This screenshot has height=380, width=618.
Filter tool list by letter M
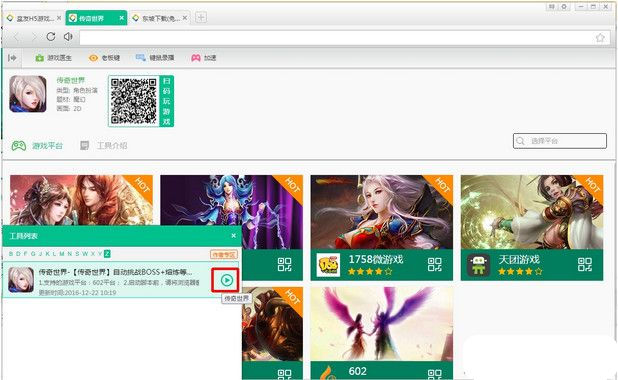62,254
